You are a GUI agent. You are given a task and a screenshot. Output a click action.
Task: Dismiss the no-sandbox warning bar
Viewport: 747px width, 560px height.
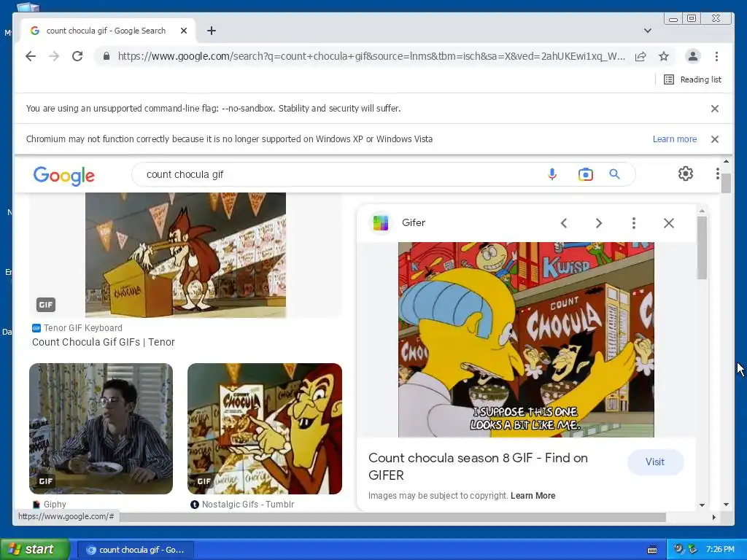pyautogui.click(x=715, y=109)
